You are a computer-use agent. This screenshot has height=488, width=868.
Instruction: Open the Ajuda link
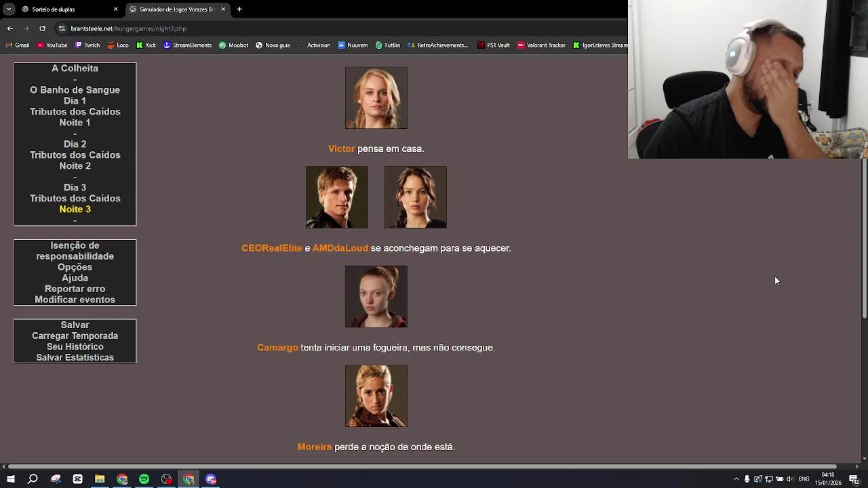point(75,278)
